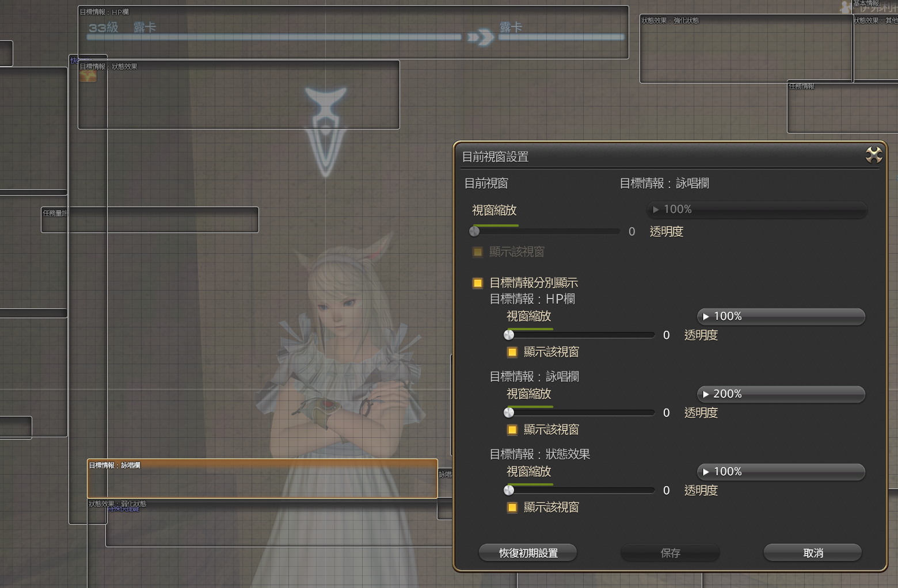This screenshot has width=898, height=588.
Task: Click the 詠唱欄 透明度 slider handle
Action: [509, 413]
